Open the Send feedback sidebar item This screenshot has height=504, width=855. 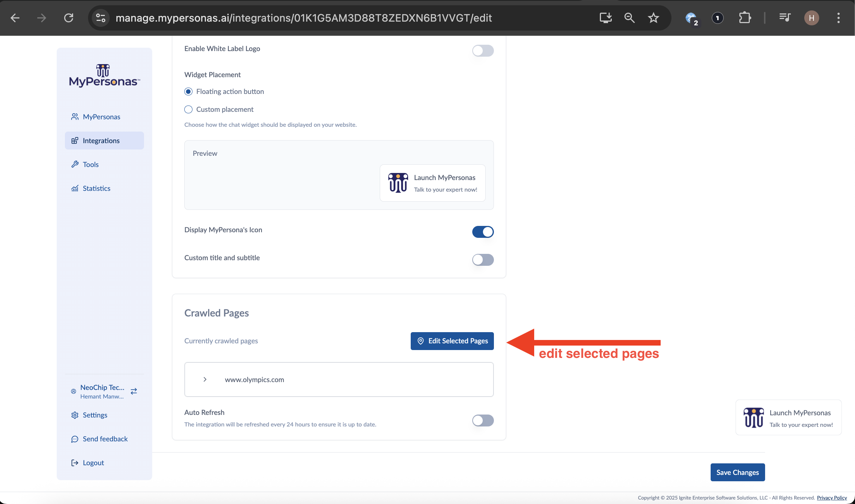[x=104, y=439]
